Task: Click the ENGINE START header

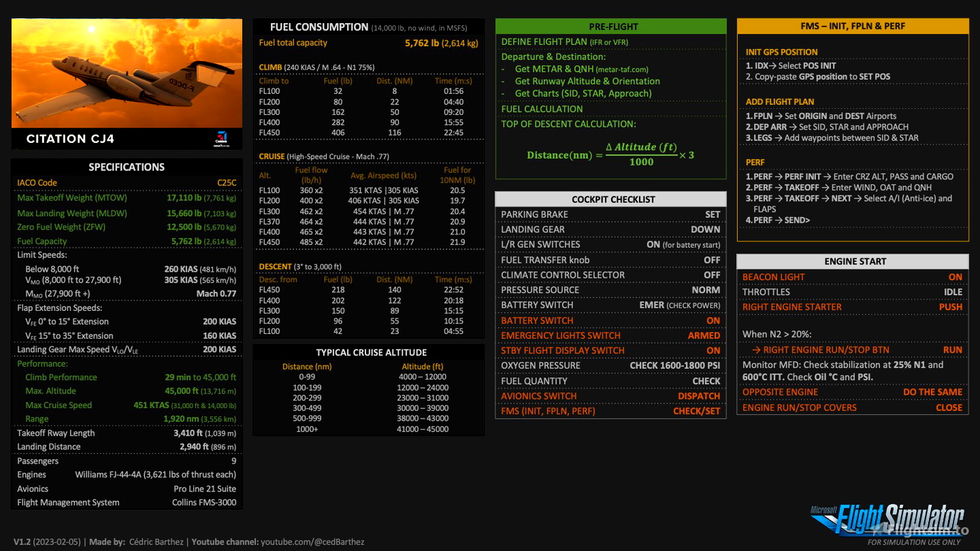Action: [853, 261]
